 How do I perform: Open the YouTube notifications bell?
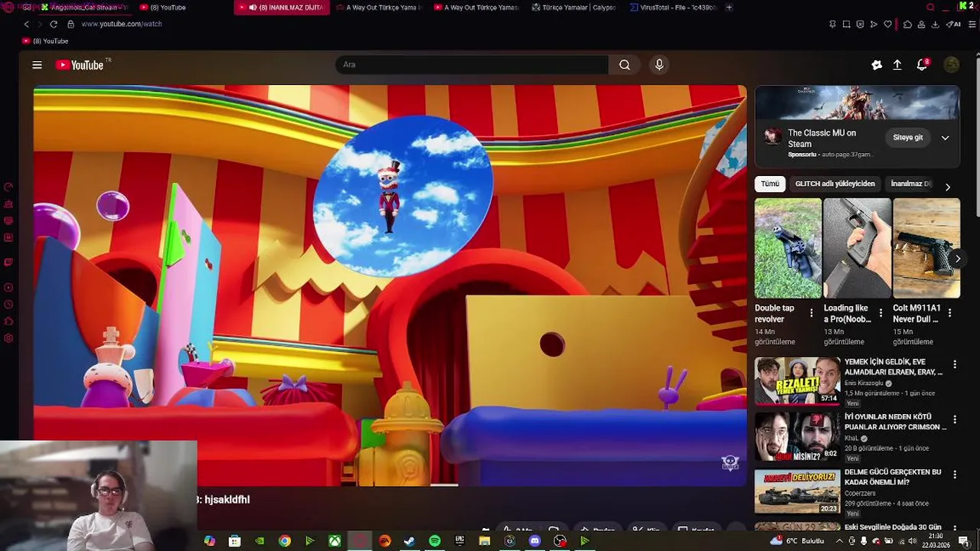coord(923,65)
